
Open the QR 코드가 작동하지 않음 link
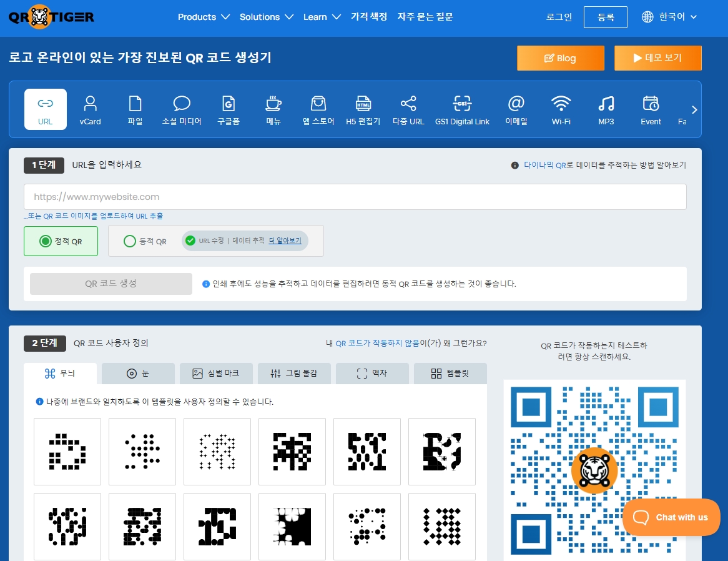[378, 343]
